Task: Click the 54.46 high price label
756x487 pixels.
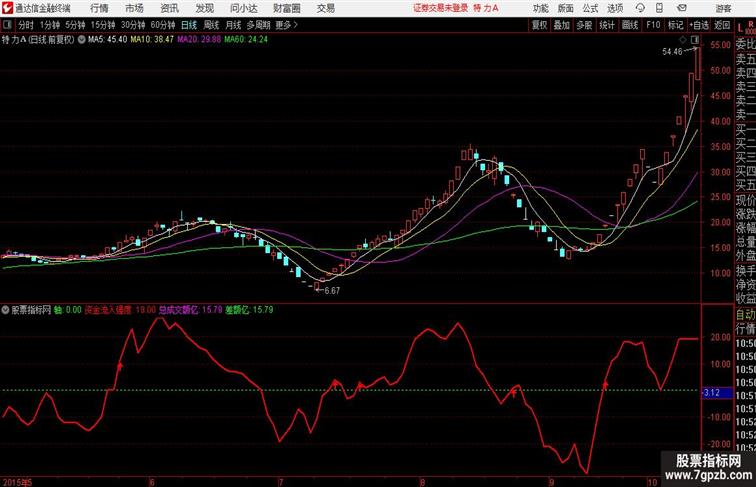Action: [x=672, y=52]
